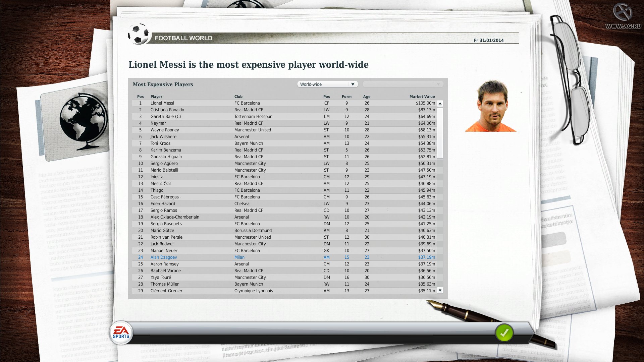Image resolution: width=644 pixels, height=362 pixels.
Task: Click Lionel Messi's portrait photo
Action: coord(491,108)
